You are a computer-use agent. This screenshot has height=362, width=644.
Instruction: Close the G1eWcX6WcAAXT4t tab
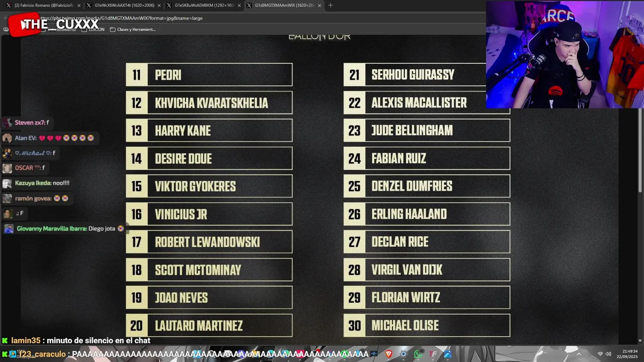tap(159, 6)
